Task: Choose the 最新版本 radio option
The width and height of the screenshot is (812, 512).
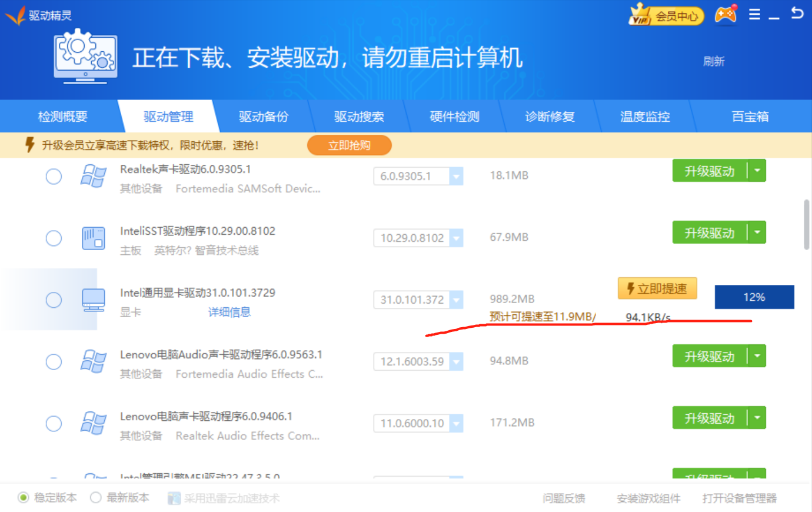Action: pos(96,498)
